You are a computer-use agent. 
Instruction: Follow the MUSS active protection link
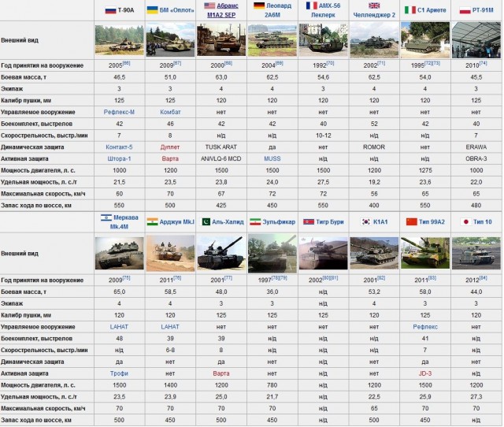click(x=272, y=159)
